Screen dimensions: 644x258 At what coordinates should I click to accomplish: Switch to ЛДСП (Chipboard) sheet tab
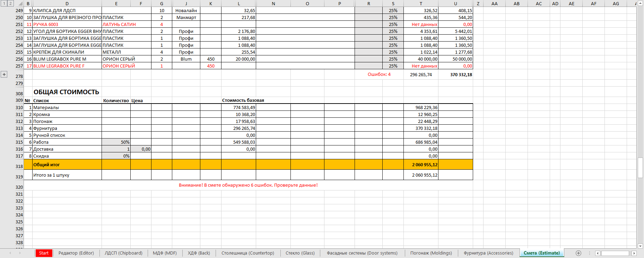click(x=123, y=253)
